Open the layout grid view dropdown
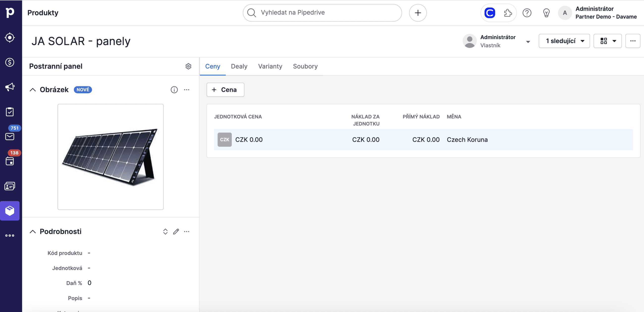The height and width of the screenshot is (312, 644). pos(607,41)
